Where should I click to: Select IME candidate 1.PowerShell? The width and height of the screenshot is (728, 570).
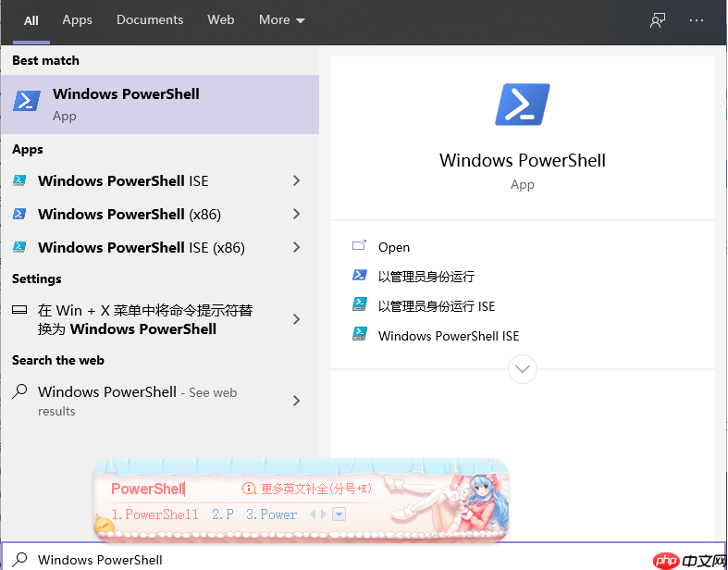click(x=154, y=514)
